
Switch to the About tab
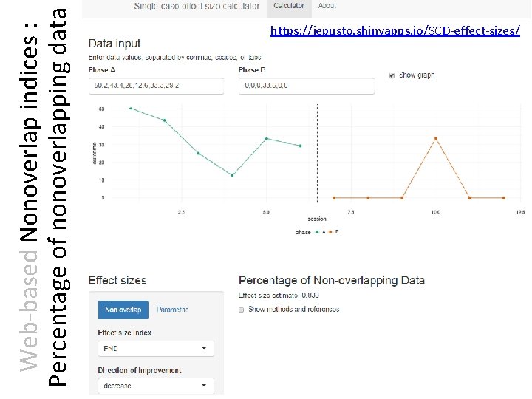pos(327,6)
